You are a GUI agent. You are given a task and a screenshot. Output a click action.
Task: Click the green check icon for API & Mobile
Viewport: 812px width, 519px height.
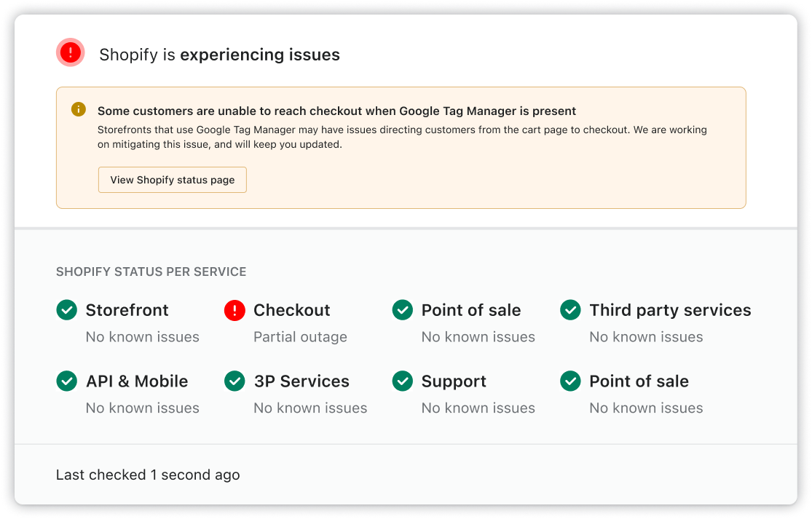(x=66, y=381)
